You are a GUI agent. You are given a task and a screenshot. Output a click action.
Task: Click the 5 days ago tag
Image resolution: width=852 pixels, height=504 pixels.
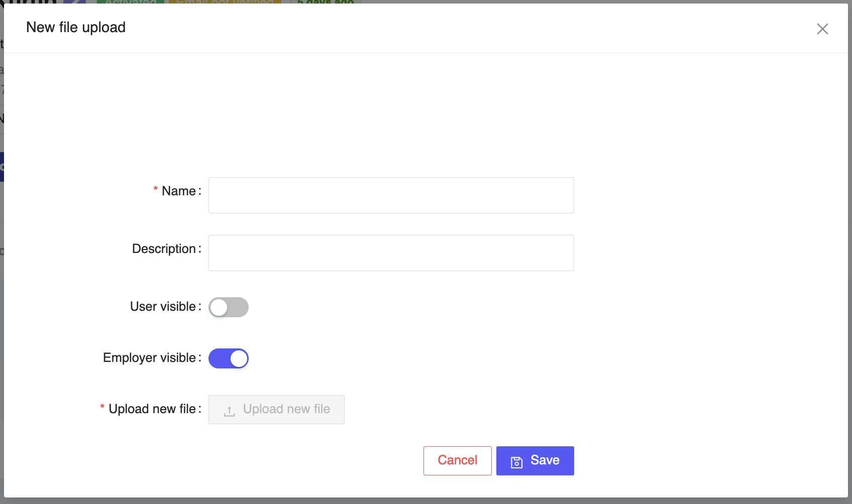(326, 2)
